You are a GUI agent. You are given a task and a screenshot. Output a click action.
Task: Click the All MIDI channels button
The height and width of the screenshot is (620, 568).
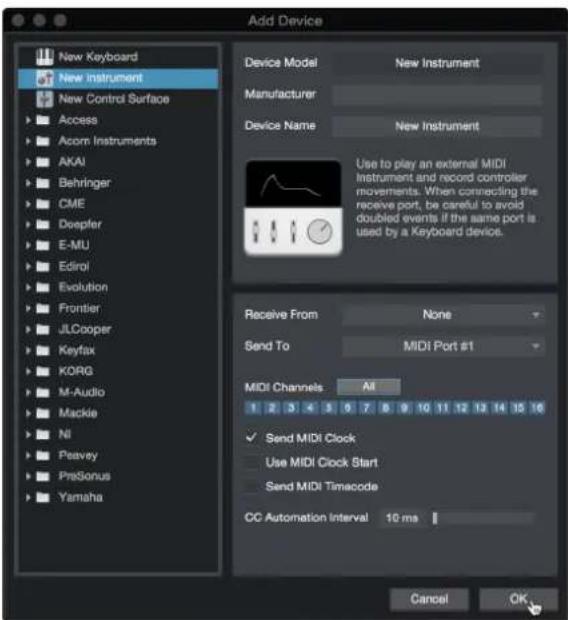click(369, 387)
